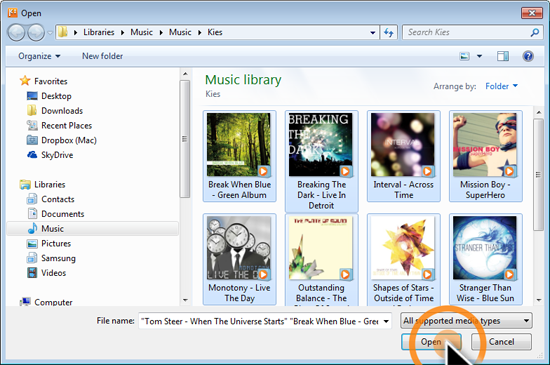This screenshot has height=365, width=550.
Task: Click the magnifier icon in Search Kies
Action: (x=534, y=33)
